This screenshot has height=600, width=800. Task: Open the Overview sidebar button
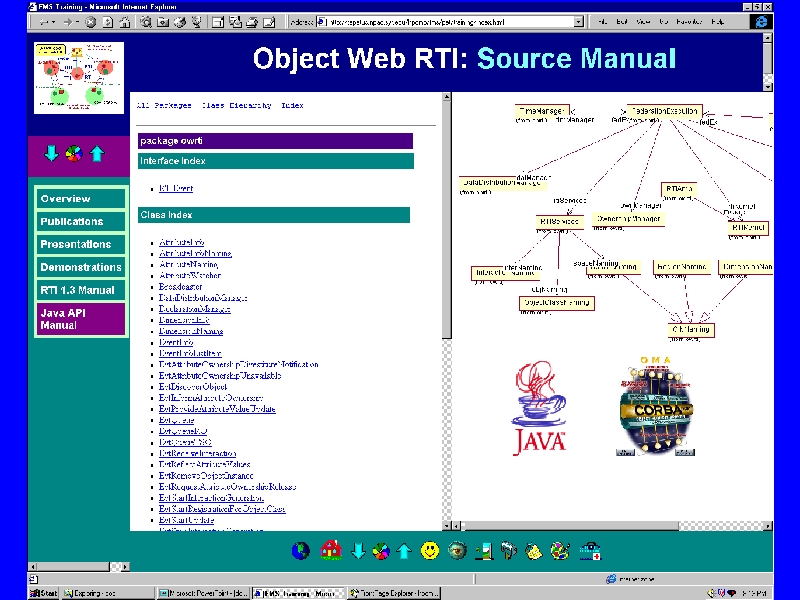(x=81, y=198)
